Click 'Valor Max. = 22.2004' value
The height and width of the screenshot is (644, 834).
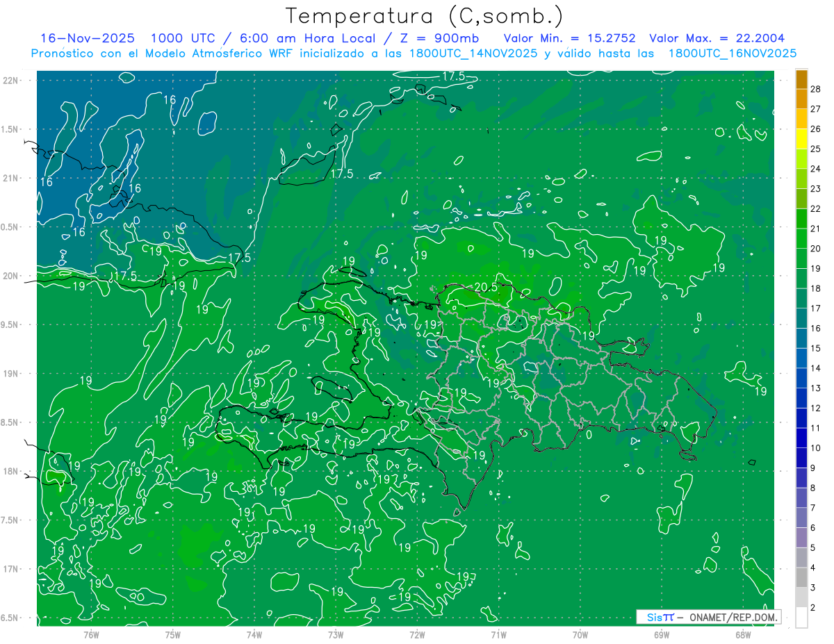coord(717,38)
